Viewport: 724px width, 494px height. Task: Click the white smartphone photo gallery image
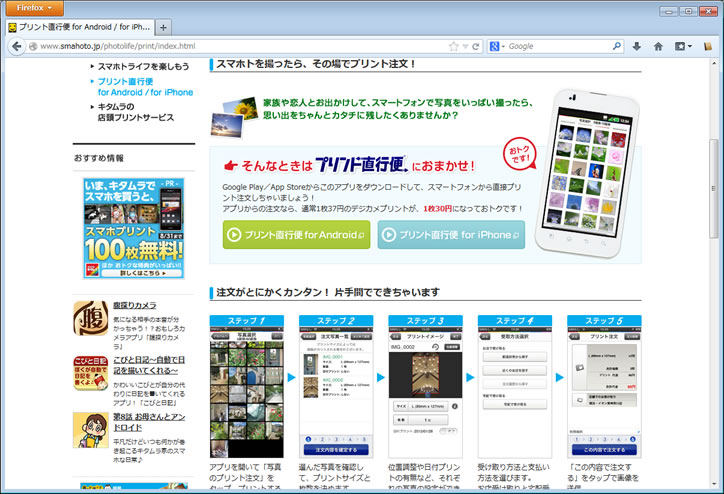(x=587, y=174)
